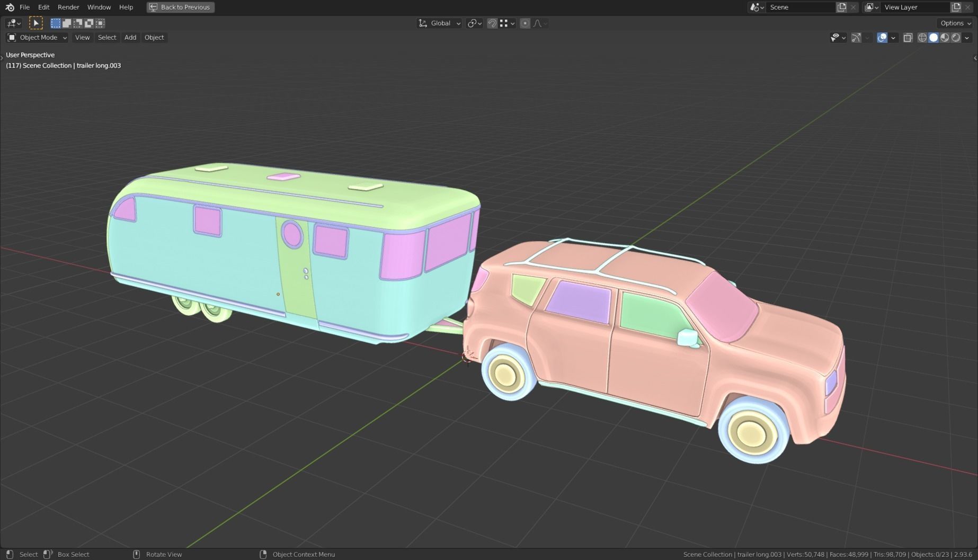Toggle viewport overlays
The width and height of the screenshot is (978, 560).
pyautogui.click(x=882, y=37)
